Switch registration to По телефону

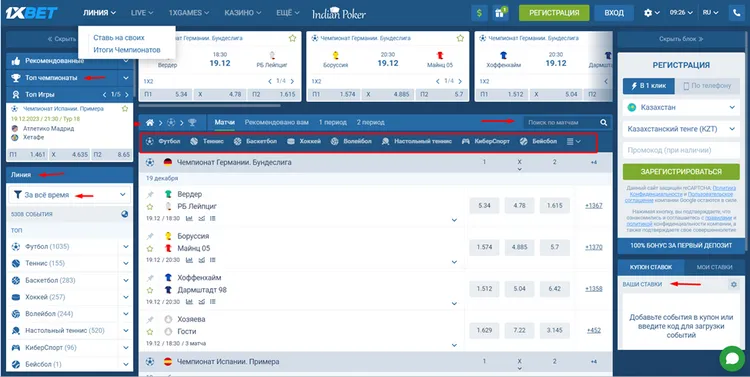707,86
